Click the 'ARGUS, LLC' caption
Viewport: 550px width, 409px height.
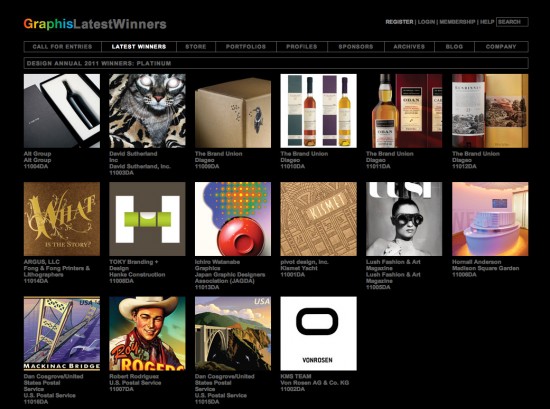[42, 262]
